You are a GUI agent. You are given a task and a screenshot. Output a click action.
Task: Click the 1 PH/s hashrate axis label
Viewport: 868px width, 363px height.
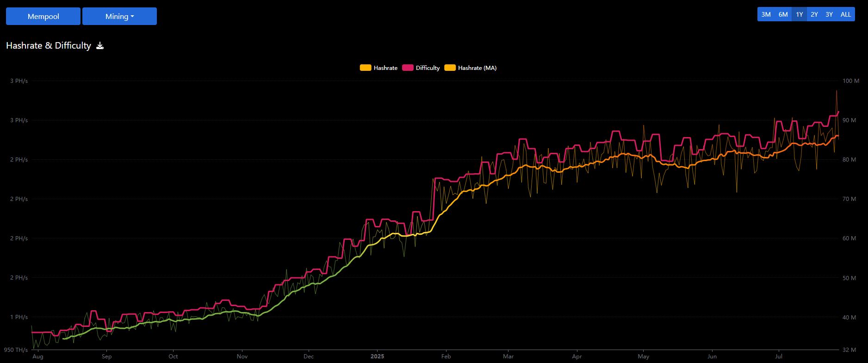[x=19, y=317]
